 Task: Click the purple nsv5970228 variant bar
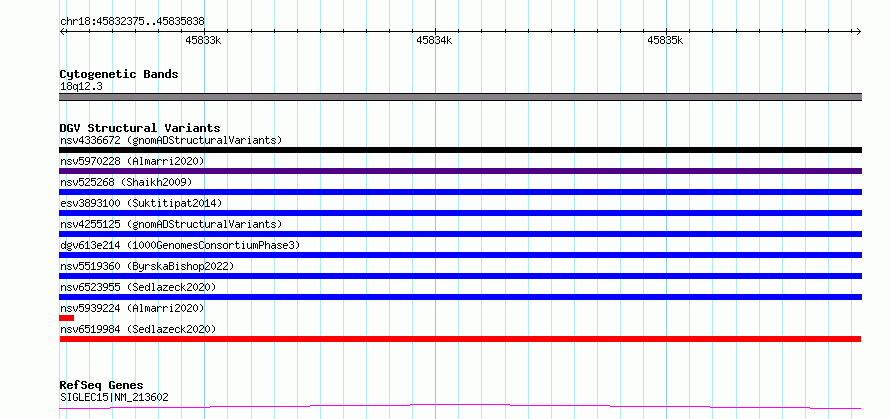[460, 171]
